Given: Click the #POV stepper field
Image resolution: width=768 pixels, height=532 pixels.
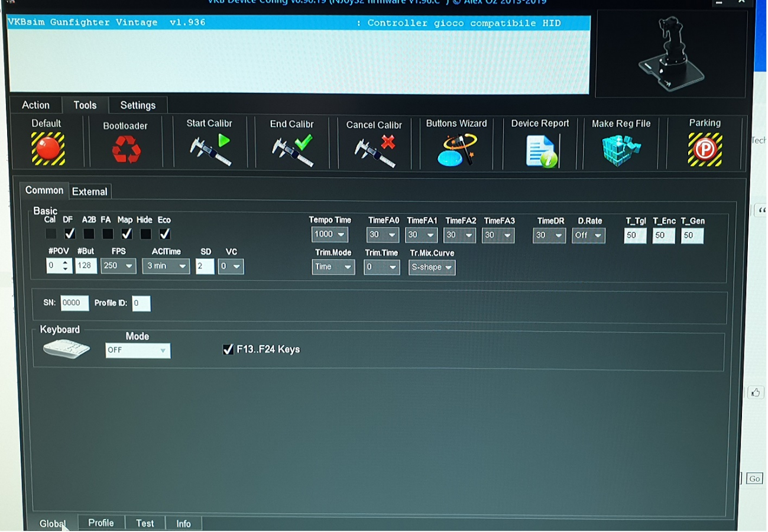Looking at the screenshot, I should [x=59, y=266].
